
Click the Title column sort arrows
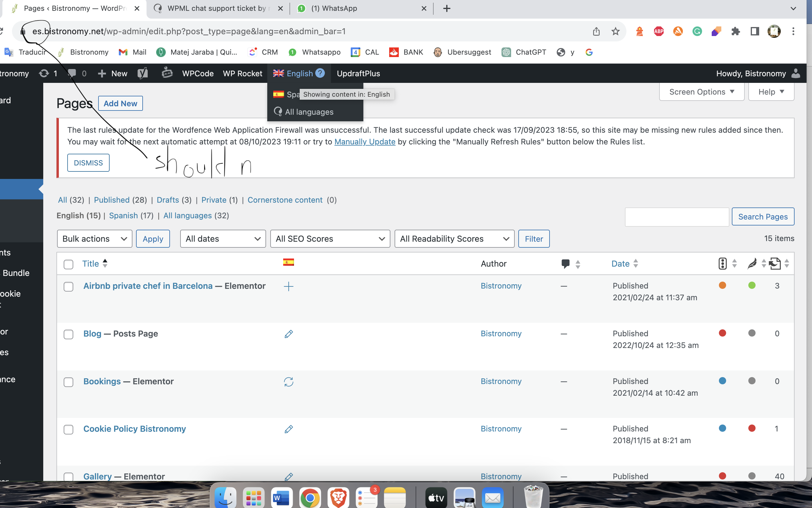click(x=105, y=263)
